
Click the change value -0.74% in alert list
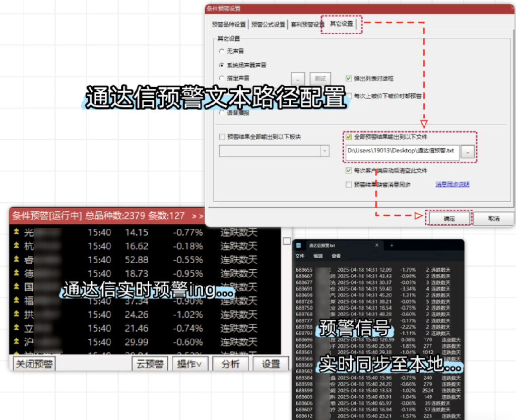point(188,328)
